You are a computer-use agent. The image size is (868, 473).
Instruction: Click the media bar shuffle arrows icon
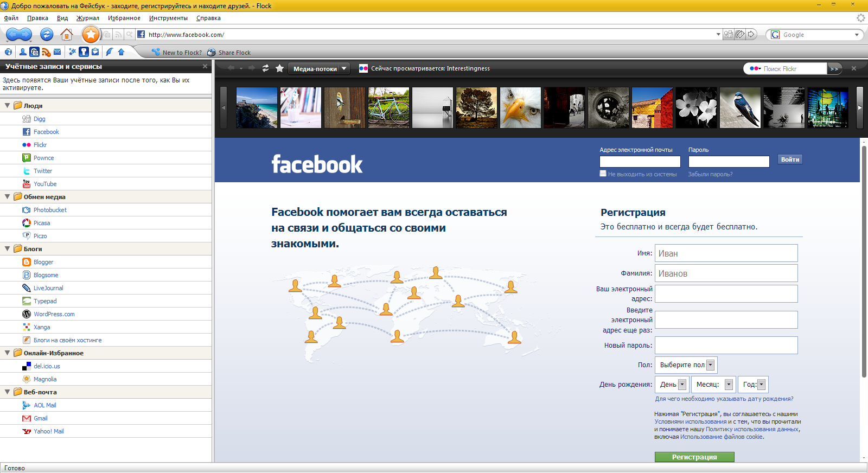pos(265,68)
